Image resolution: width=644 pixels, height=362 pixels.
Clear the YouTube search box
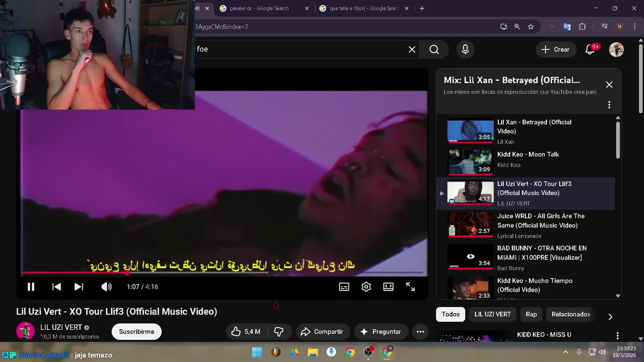click(412, 49)
